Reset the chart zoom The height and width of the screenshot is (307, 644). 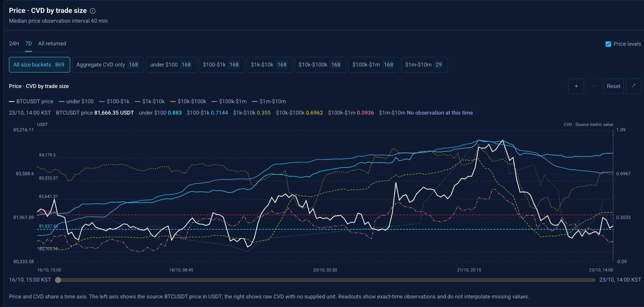(x=614, y=86)
